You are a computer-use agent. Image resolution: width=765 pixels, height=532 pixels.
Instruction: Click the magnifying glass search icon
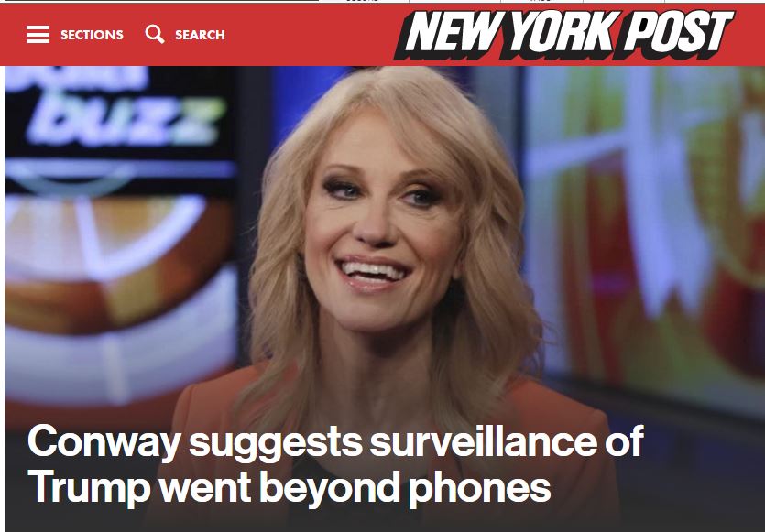click(155, 34)
